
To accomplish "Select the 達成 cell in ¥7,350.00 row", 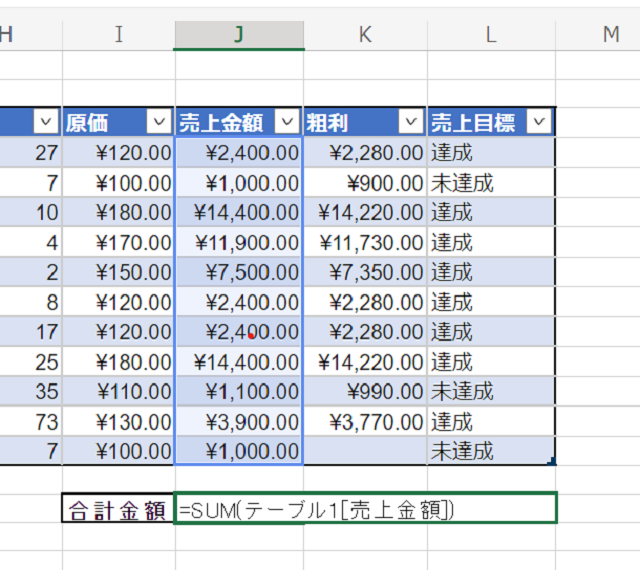I will point(491,272).
